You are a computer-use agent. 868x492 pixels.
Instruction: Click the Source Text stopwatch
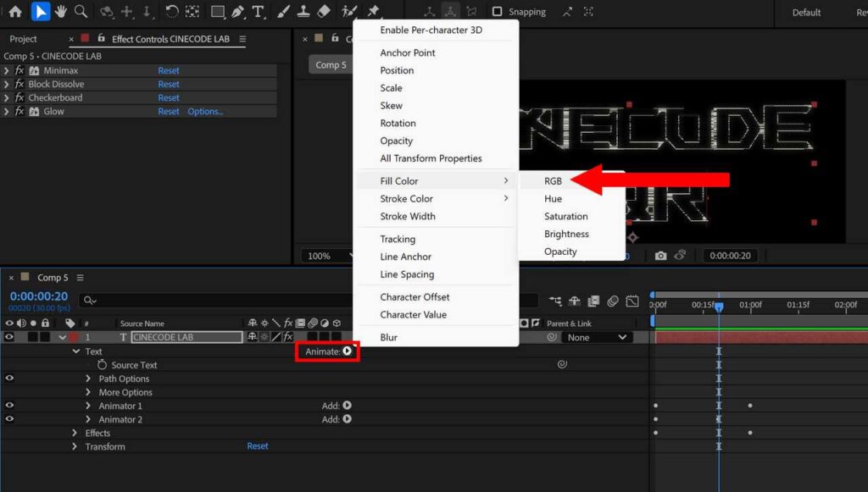pyautogui.click(x=102, y=365)
